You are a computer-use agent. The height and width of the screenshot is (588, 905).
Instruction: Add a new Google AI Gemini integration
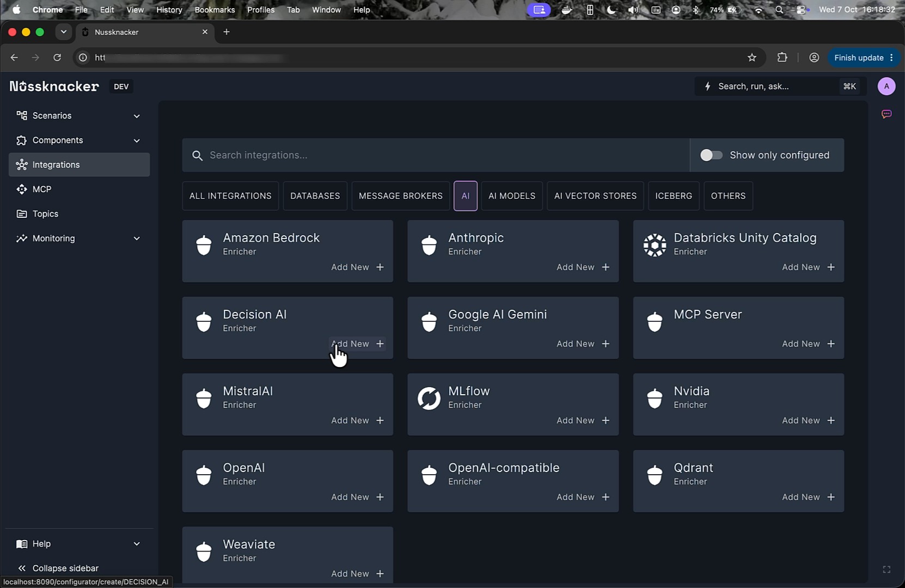[583, 344]
